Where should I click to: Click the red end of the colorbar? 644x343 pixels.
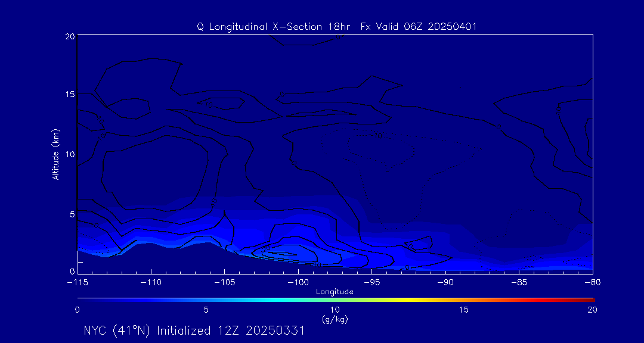[587, 300]
